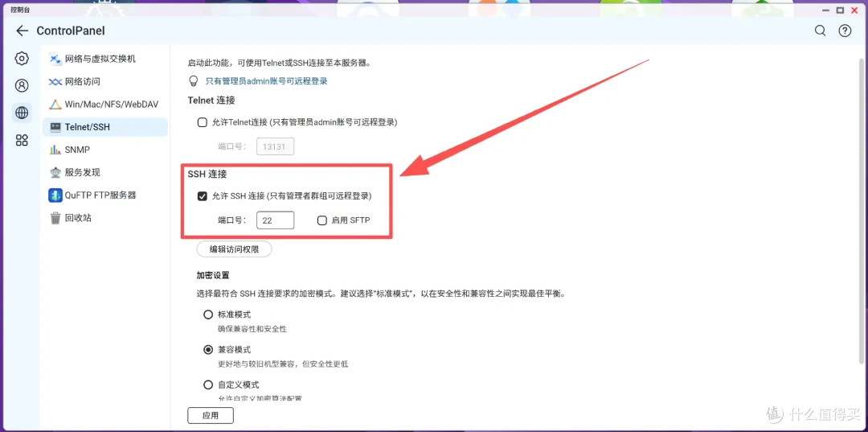
Task: Open QuFTP FTP服务器 page
Action: (105, 195)
